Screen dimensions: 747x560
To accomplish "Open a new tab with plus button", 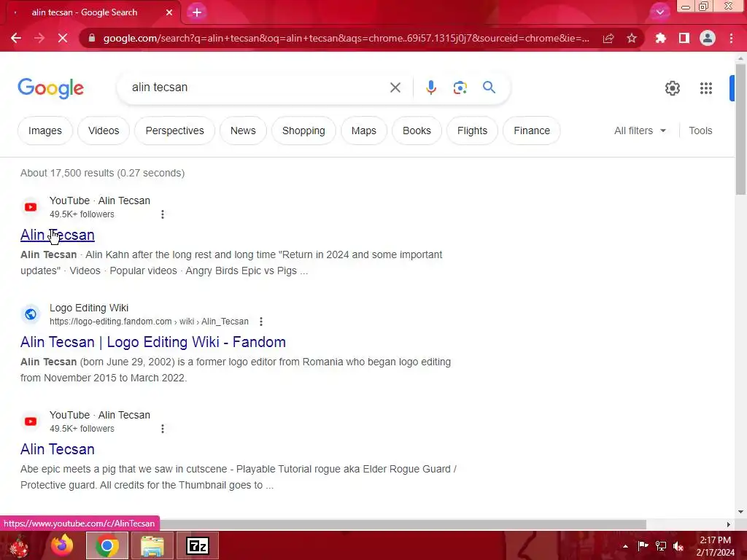I will 197,12.
